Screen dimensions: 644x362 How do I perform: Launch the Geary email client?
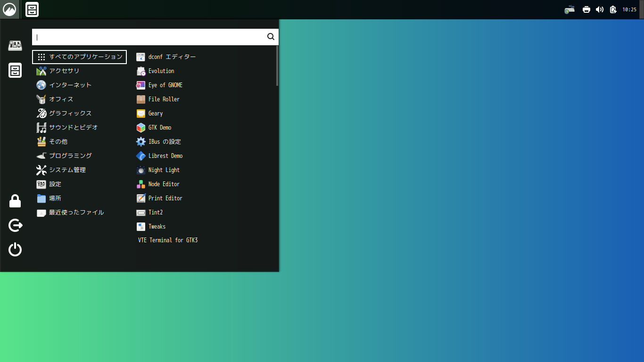[x=204, y=113]
